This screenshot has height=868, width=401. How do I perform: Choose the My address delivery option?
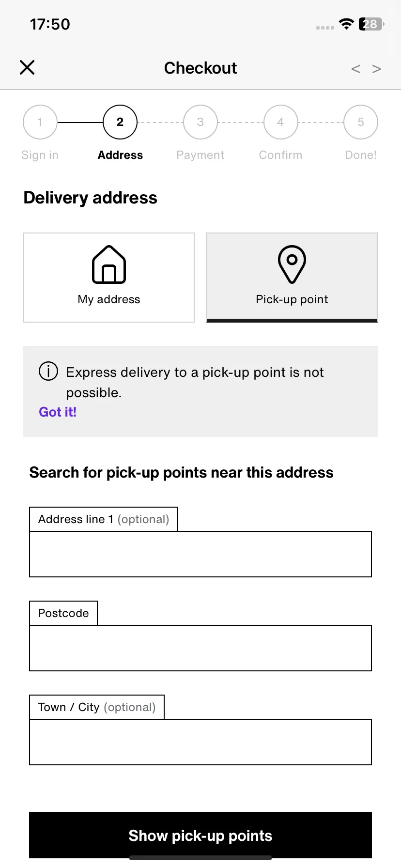pyautogui.click(x=109, y=278)
